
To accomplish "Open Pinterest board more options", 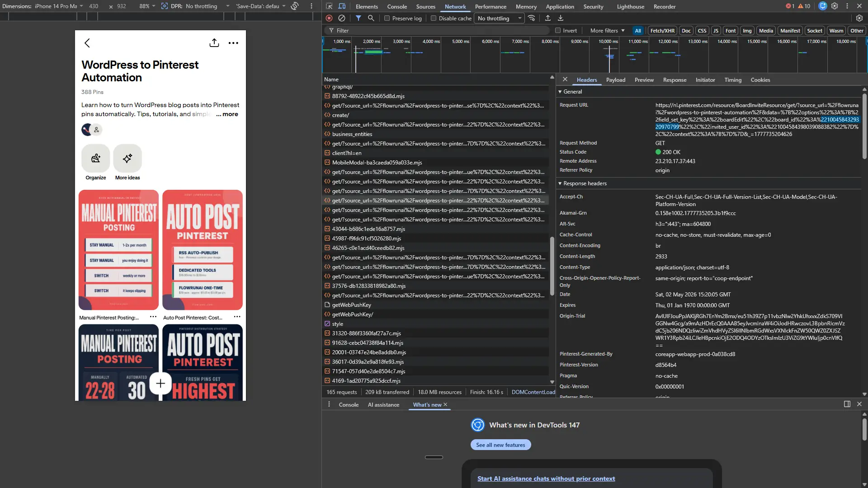I will [x=233, y=43].
